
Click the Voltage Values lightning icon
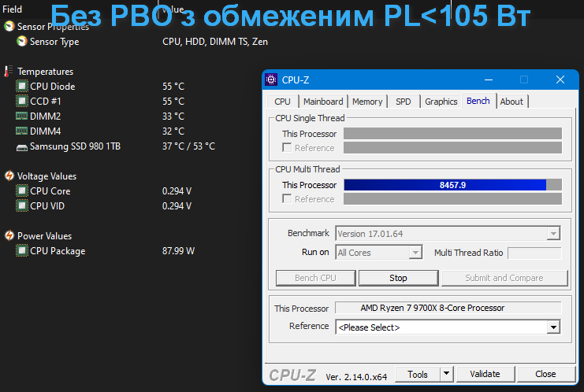tap(9, 176)
